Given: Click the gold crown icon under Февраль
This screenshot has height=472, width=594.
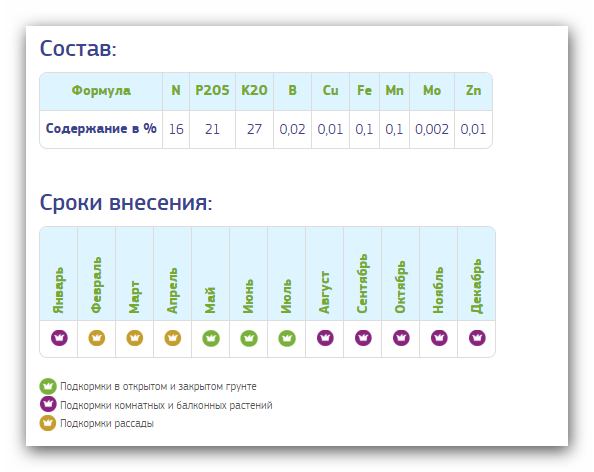Looking at the screenshot, I should (97, 338).
